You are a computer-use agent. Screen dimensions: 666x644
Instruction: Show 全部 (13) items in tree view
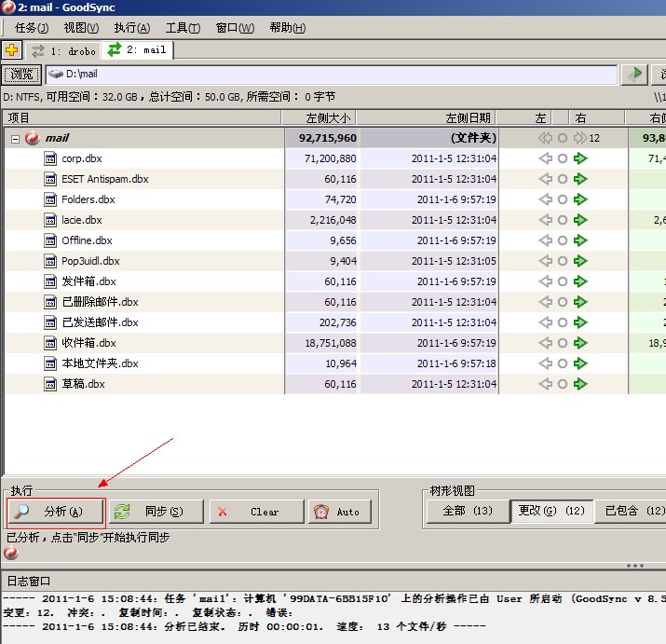pyautogui.click(x=468, y=511)
